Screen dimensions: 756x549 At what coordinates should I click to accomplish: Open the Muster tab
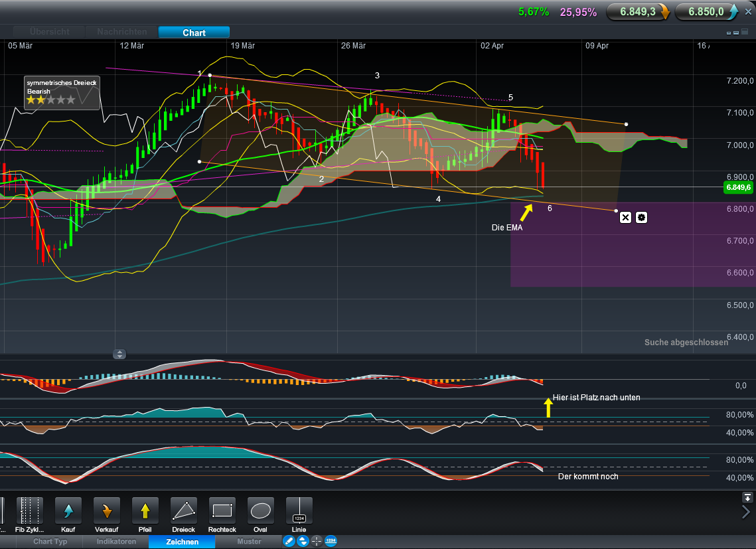click(250, 541)
